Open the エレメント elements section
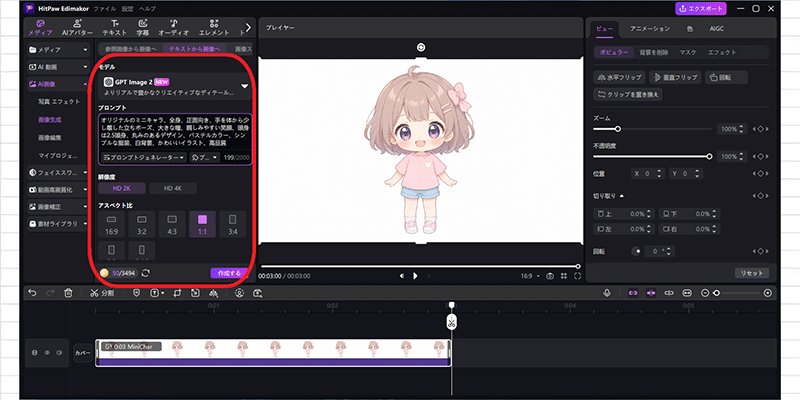 214,28
